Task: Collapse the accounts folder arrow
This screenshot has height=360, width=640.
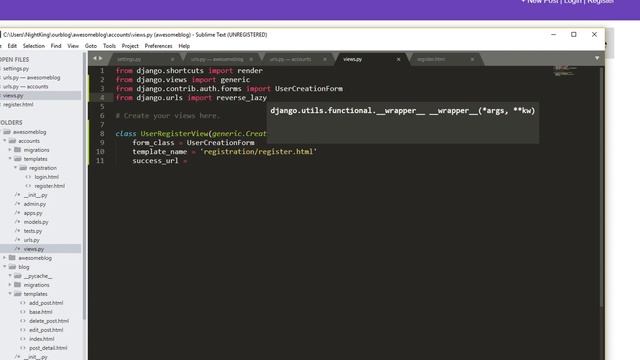Action: tap(5, 141)
